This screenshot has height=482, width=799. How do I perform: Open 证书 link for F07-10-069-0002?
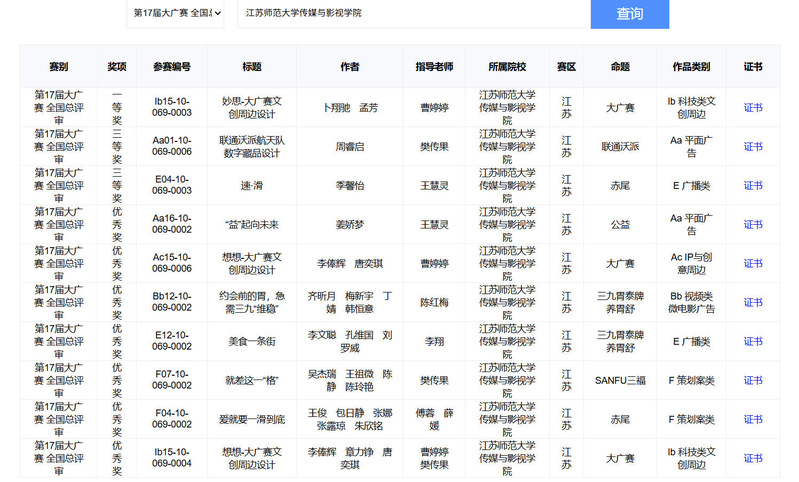pos(752,380)
